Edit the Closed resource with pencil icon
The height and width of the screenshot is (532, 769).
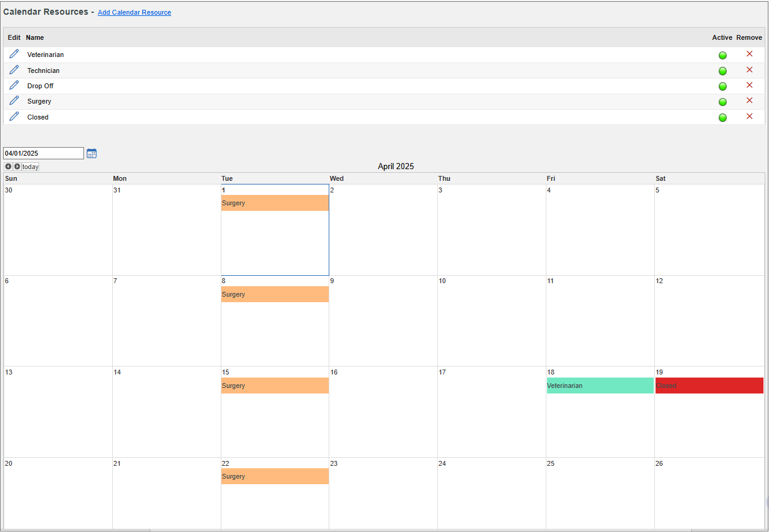point(14,116)
